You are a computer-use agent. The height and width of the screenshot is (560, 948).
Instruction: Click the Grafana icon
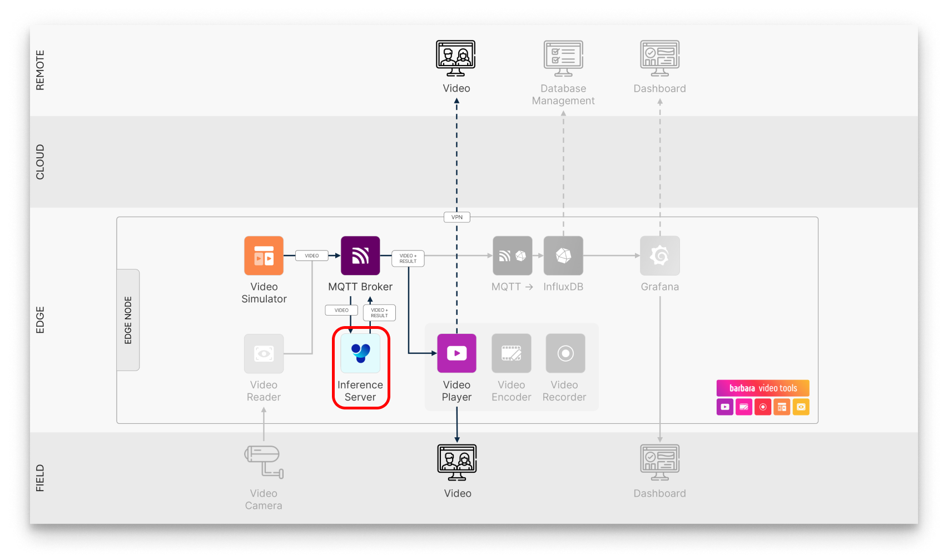(x=659, y=255)
